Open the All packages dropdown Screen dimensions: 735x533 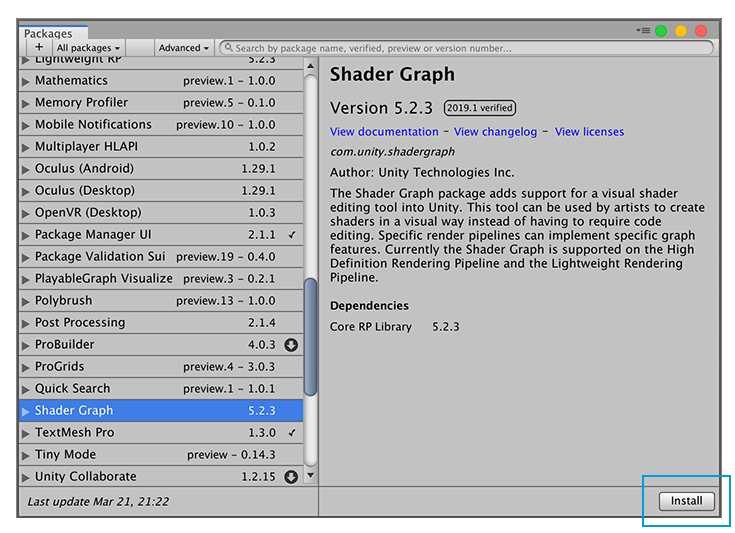88,47
